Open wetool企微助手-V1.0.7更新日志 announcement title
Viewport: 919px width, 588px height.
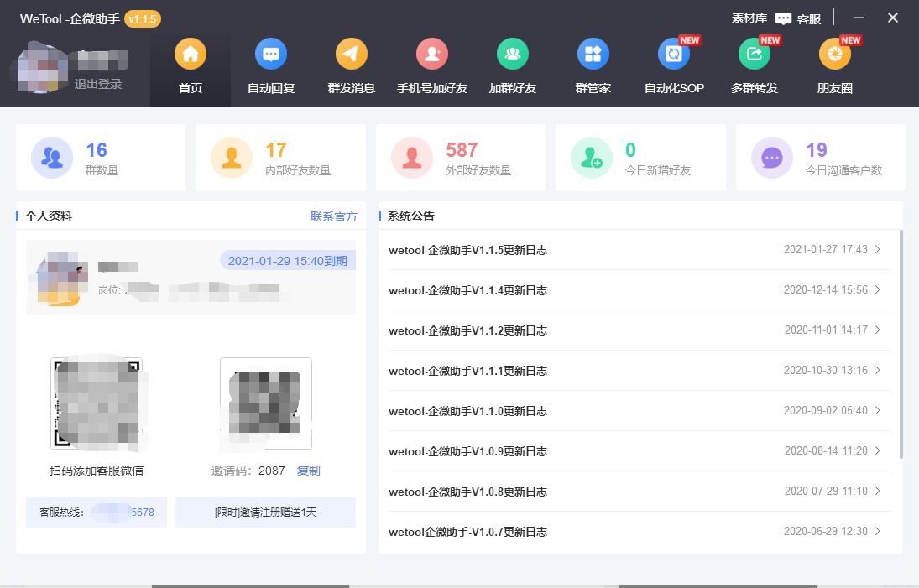pos(467,532)
